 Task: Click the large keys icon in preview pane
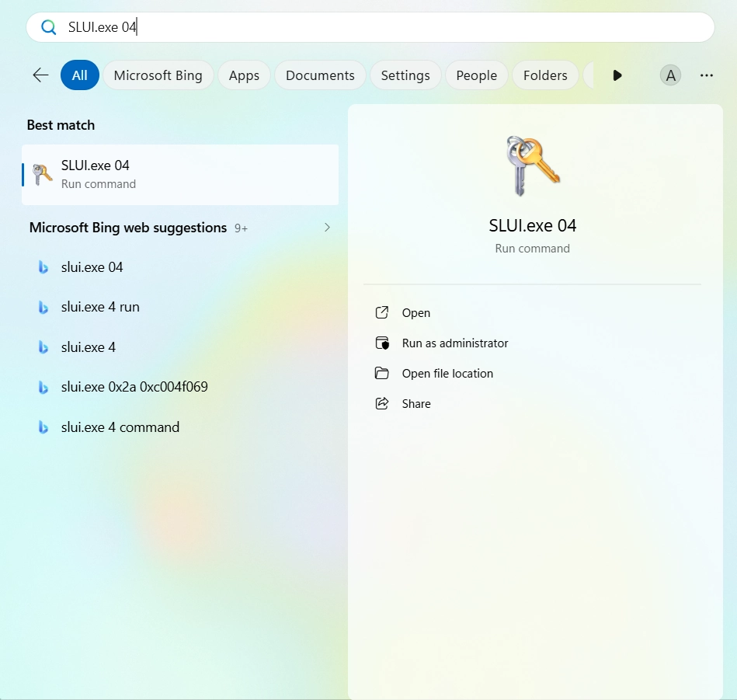coord(532,165)
